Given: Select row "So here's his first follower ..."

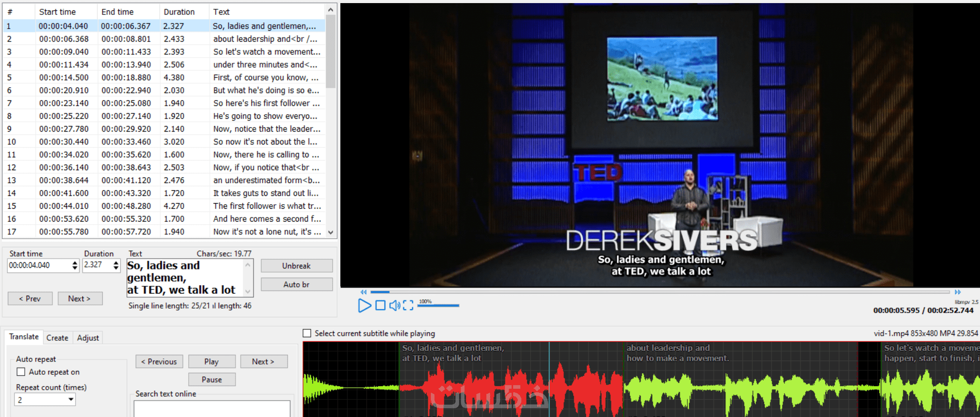Looking at the screenshot, I should 165,103.
